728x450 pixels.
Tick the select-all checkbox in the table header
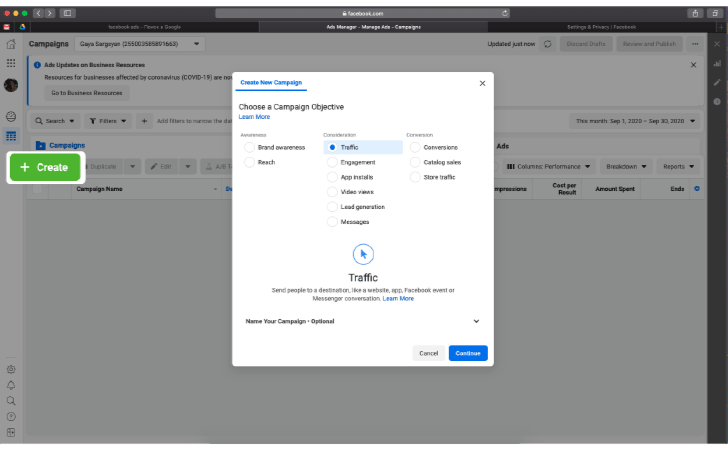pyautogui.click(x=37, y=189)
